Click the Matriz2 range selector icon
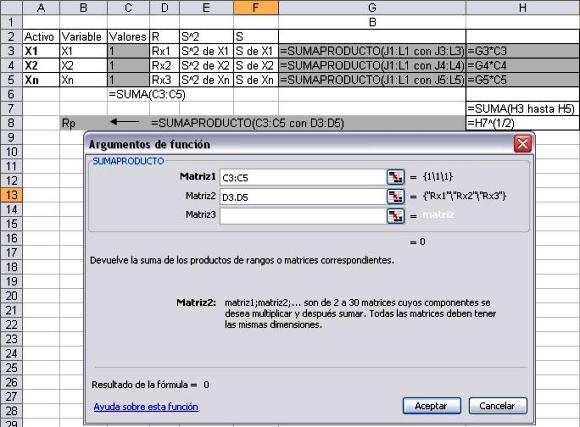The image size is (580, 427). [x=395, y=196]
